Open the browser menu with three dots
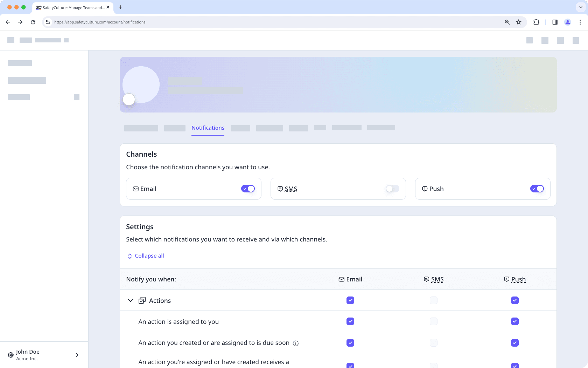 580,22
